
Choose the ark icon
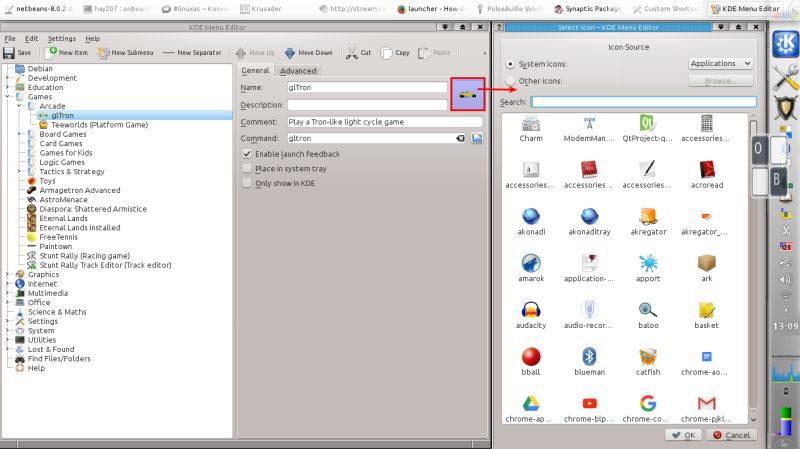coord(707,269)
